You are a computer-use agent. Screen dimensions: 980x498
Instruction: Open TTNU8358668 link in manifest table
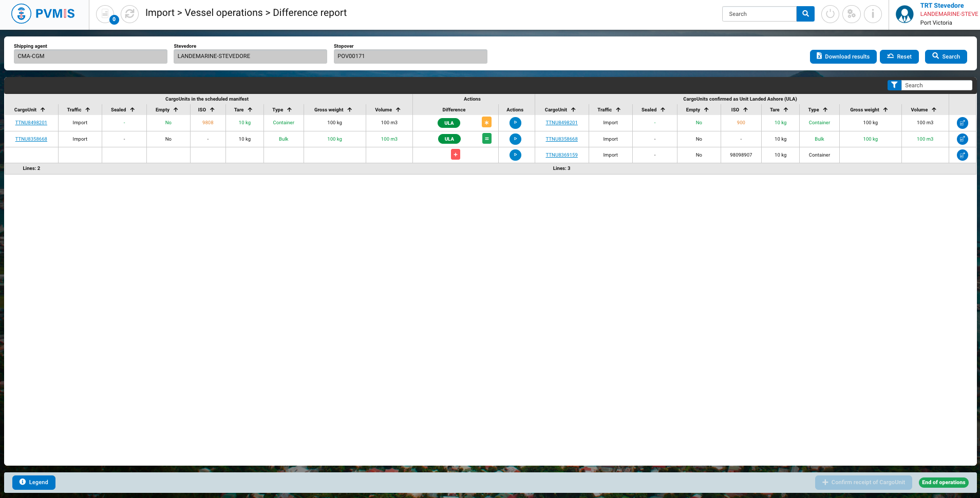coord(31,139)
